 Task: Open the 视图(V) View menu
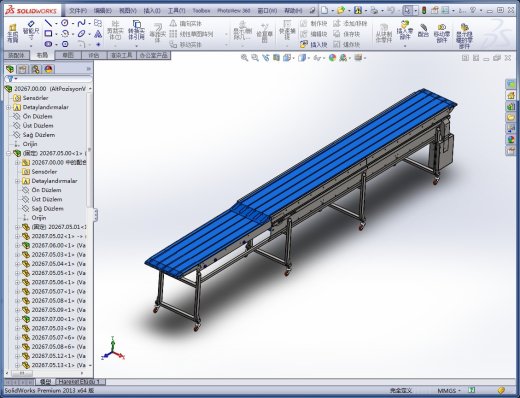[128, 11]
